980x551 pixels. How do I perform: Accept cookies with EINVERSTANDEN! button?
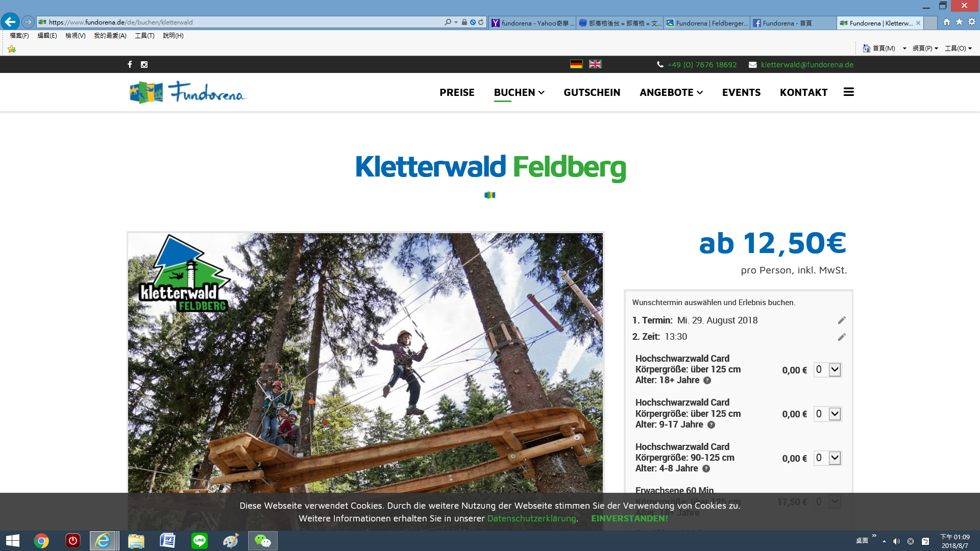pyautogui.click(x=629, y=518)
